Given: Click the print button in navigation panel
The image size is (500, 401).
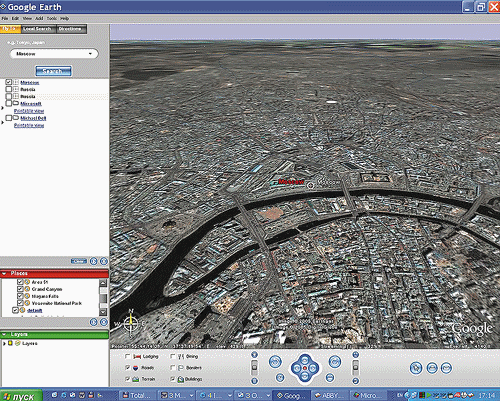Looking at the screenshot, I should (432, 368).
